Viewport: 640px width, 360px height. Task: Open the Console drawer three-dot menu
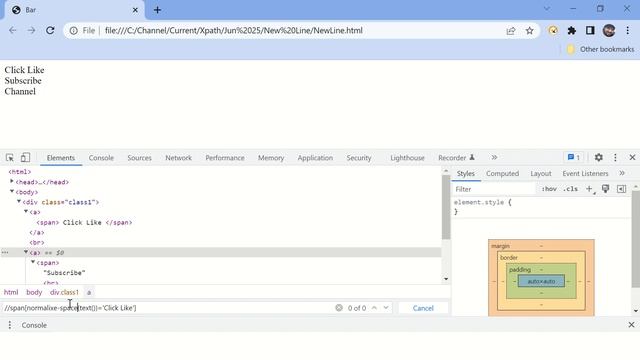coord(10,325)
